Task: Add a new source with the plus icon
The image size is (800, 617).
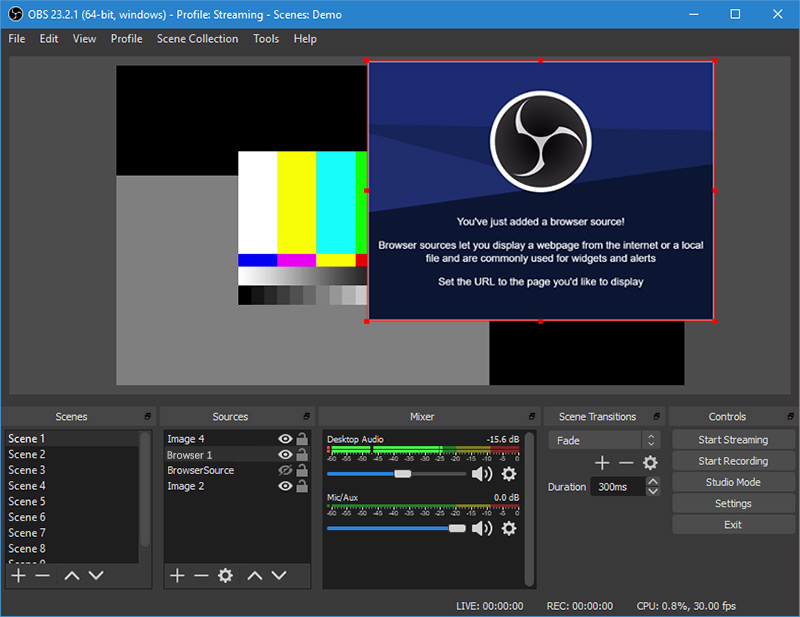Action: pos(177,575)
